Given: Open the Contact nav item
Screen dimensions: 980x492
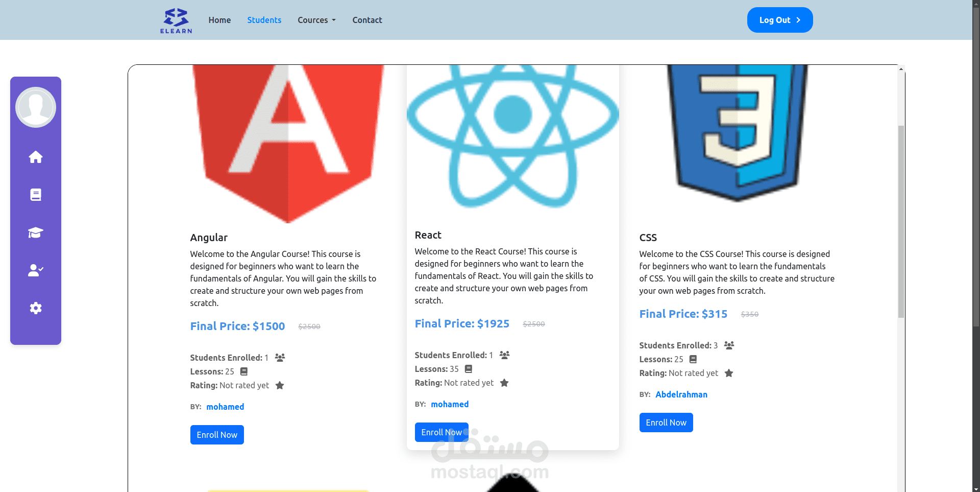Looking at the screenshot, I should coord(367,20).
